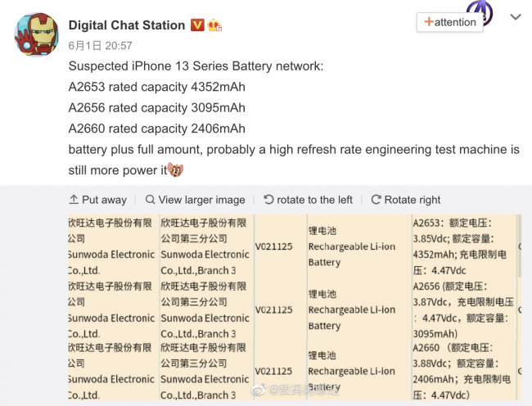Open the Digital Chat Station profile name
The width and height of the screenshot is (532, 406).
tap(127, 25)
